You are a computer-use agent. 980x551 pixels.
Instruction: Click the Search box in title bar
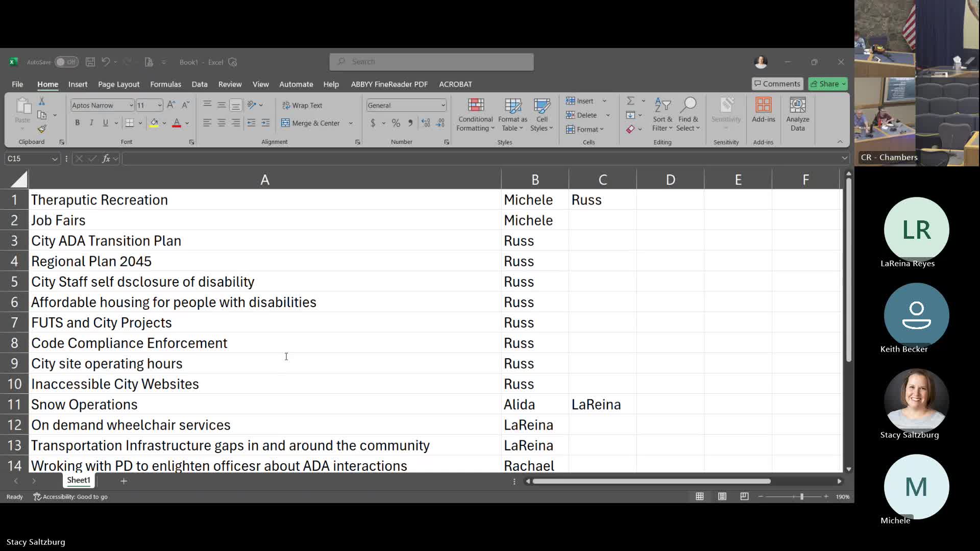(431, 62)
